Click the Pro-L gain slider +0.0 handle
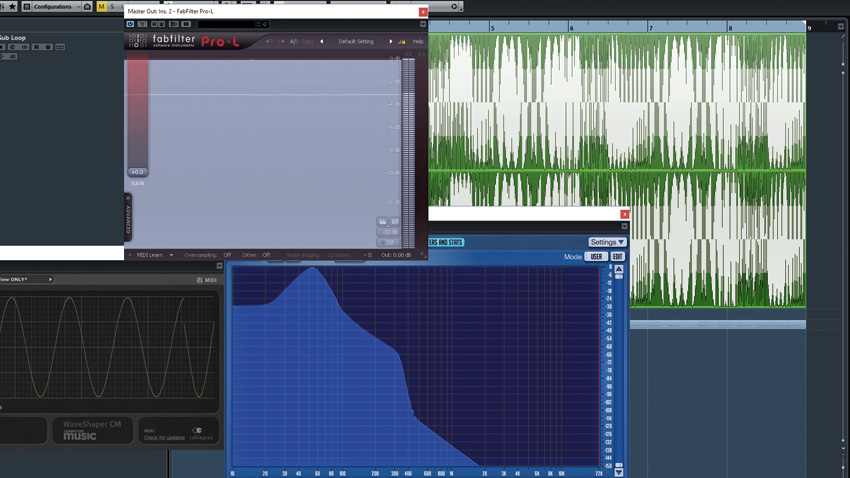Screen dimensions: 850x478 [138, 172]
